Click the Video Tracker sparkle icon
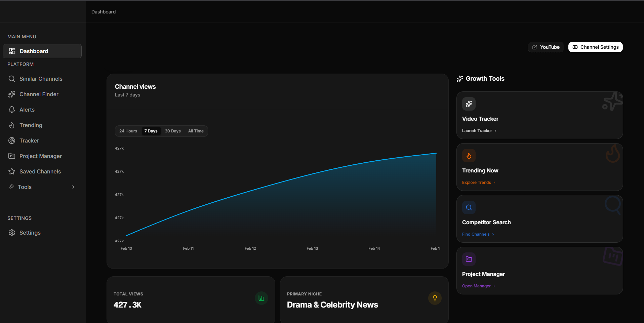The height and width of the screenshot is (323, 644). coord(469,104)
